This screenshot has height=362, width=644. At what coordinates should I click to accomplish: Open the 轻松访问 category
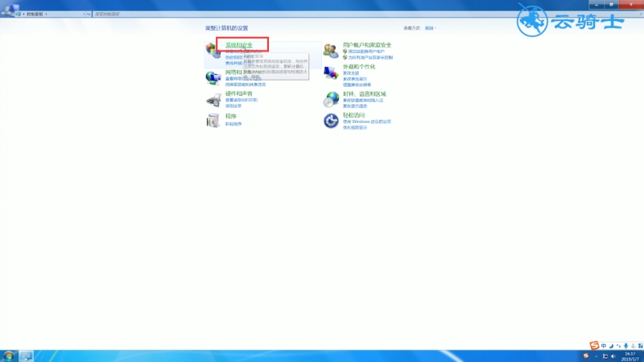pos(353,115)
